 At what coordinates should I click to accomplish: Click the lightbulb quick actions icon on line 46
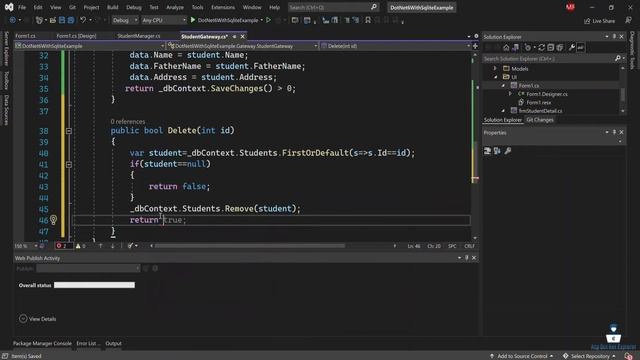pyautogui.click(x=53, y=220)
